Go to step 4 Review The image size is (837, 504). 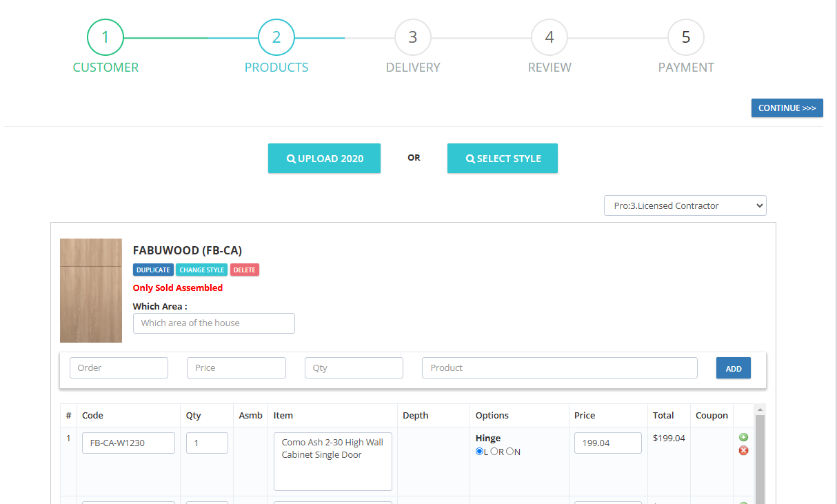(549, 37)
